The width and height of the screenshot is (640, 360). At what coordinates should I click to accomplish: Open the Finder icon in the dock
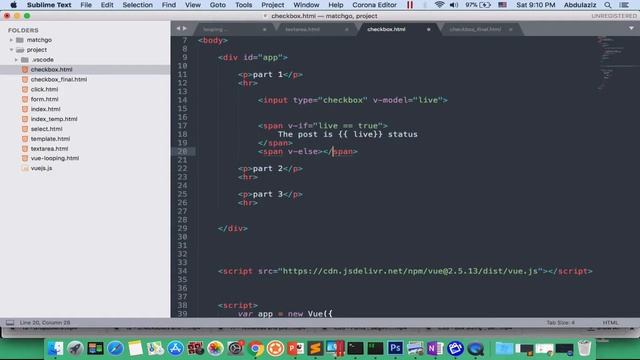(x=56, y=348)
